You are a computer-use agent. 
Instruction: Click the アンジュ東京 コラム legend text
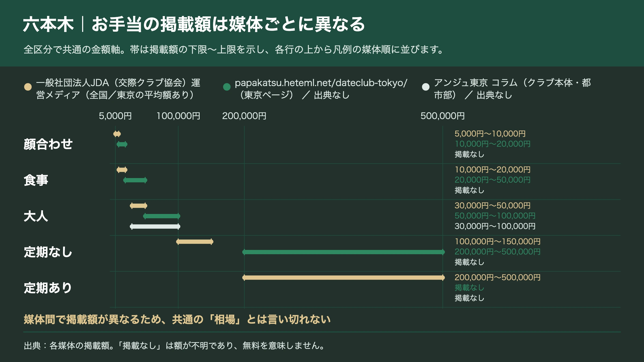point(512,89)
